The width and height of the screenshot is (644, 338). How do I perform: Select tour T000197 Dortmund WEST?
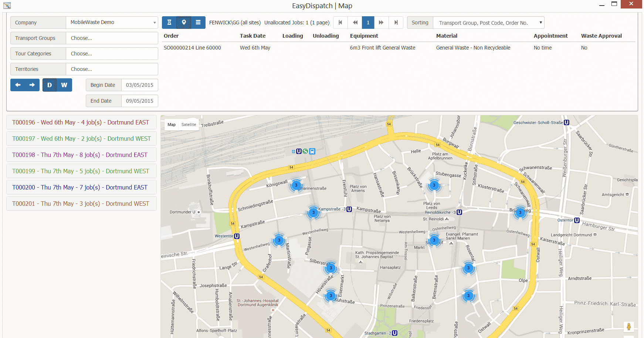coord(81,139)
